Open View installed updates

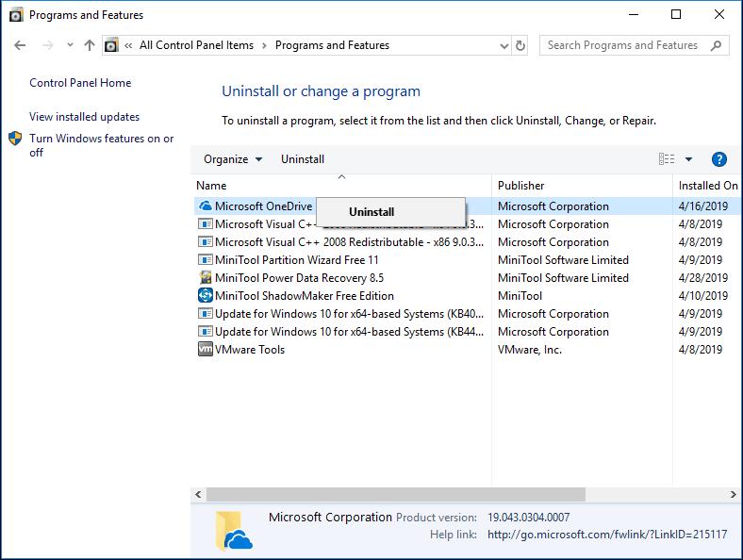(x=84, y=117)
